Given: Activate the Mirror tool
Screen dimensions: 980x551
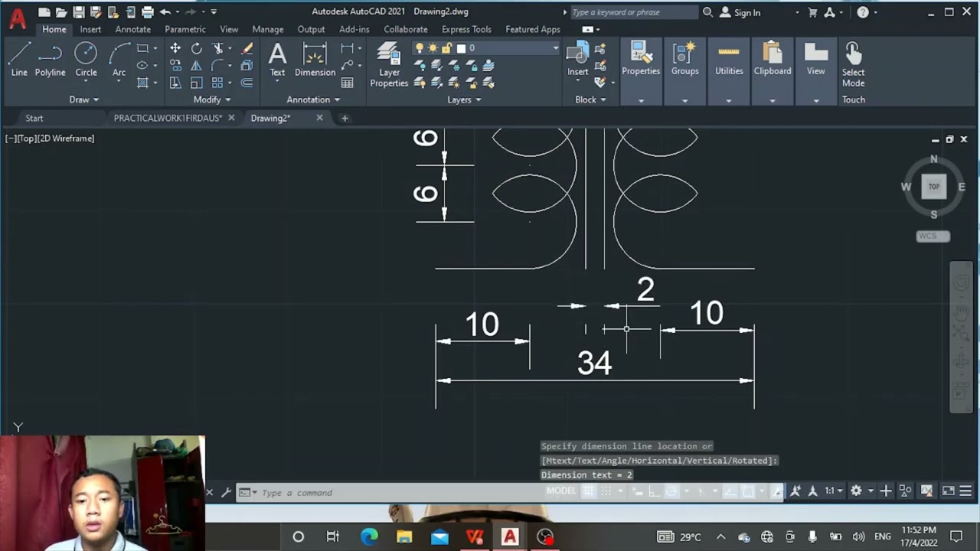Looking at the screenshot, I should coord(197,66).
